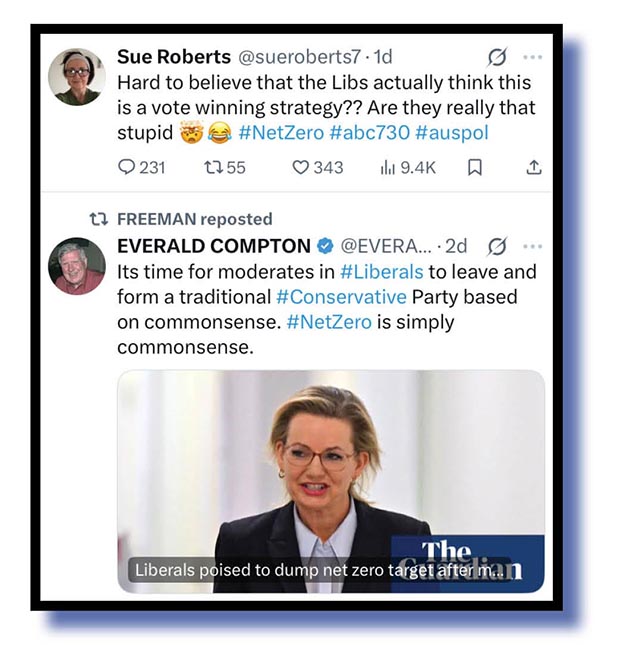Open Grok icon on Everald Compton tweet
The image size is (624, 645).
[497, 247]
